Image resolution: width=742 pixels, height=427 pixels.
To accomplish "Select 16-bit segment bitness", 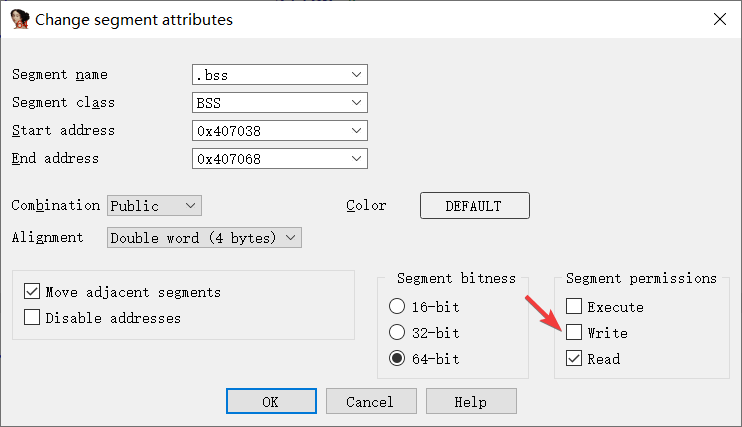I will [397, 307].
